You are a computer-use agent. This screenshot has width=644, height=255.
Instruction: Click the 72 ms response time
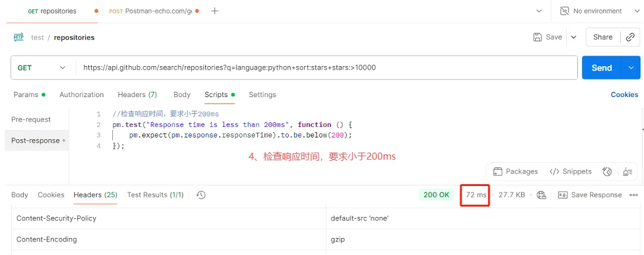(476, 195)
